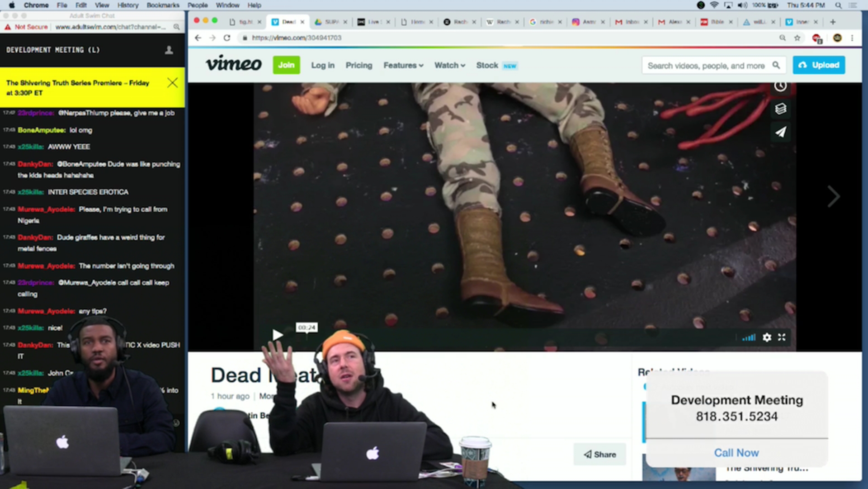Click the video timestamp 00:24 marker
Viewport: 868px width, 489px height.
(x=307, y=328)
